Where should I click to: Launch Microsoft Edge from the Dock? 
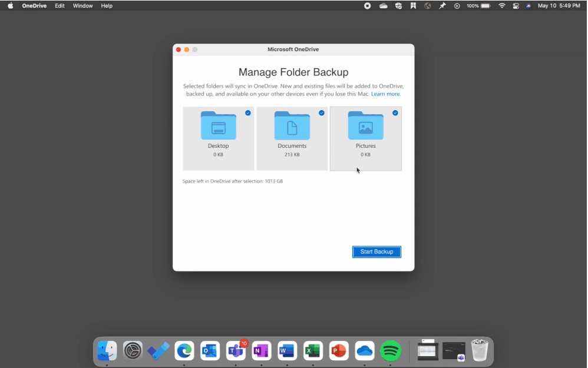pyautogui.click(x=184, y=351)
